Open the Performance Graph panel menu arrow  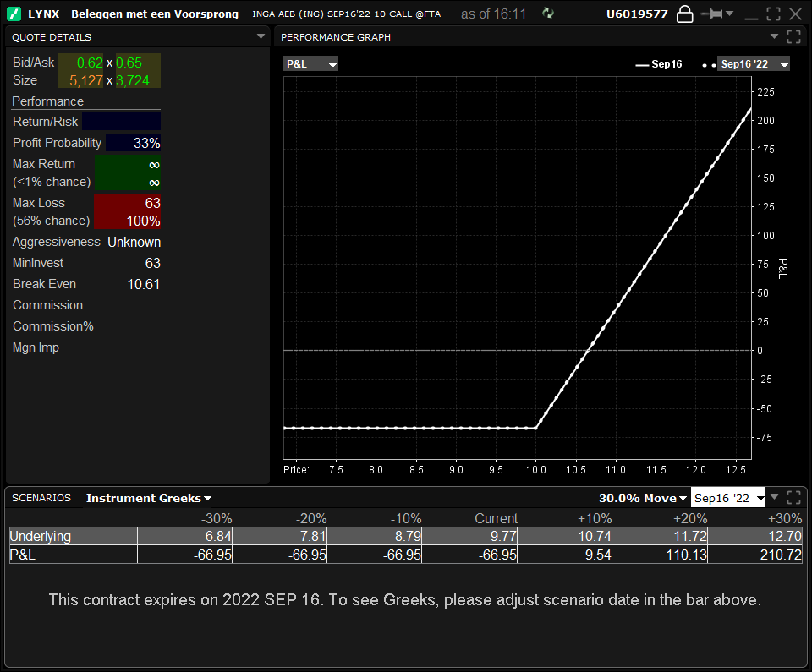(774, 36)
